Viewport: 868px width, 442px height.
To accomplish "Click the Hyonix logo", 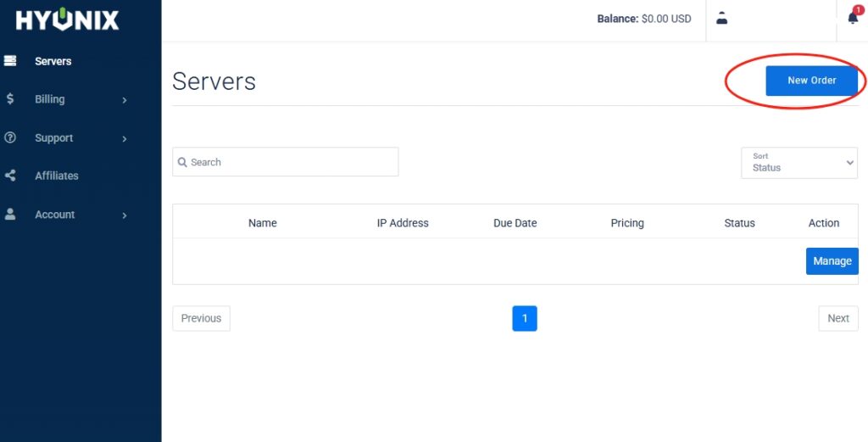I will (x=68, y=20).
